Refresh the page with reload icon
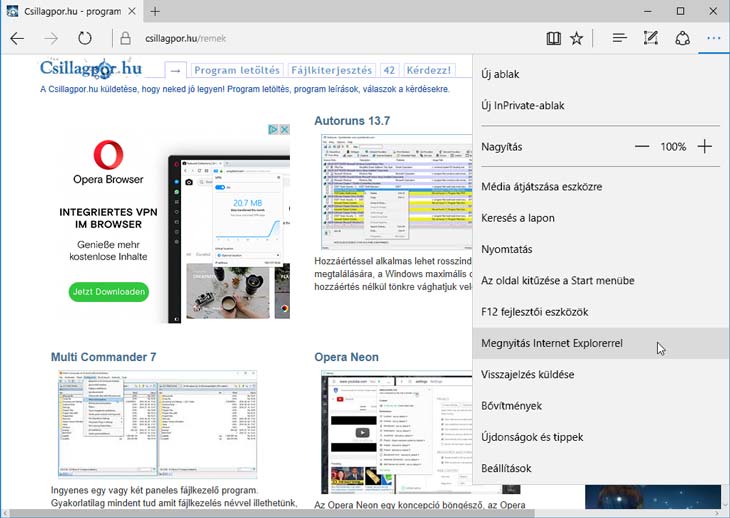The image size is (730, 518). pyautogui.click(x=85, y=39)
